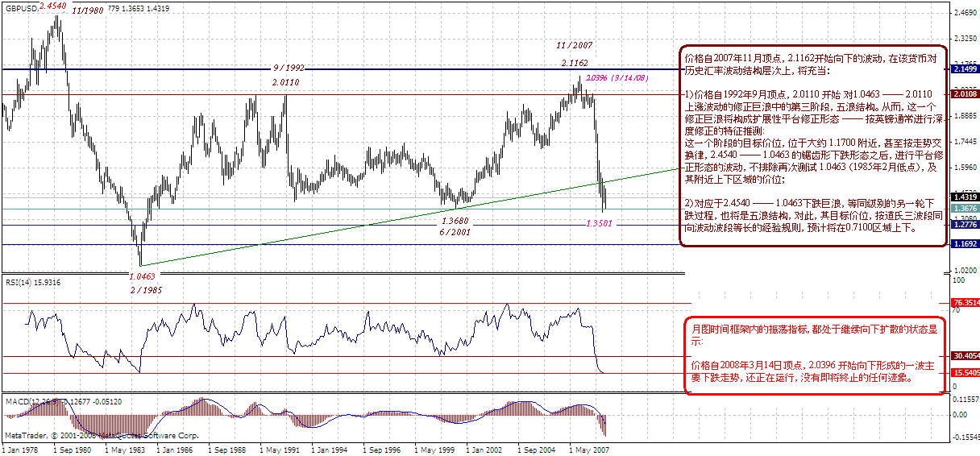Click the 2.4690 price scale value
The image size is (980, 456).
pyautogui.click(x=965, y=13)
